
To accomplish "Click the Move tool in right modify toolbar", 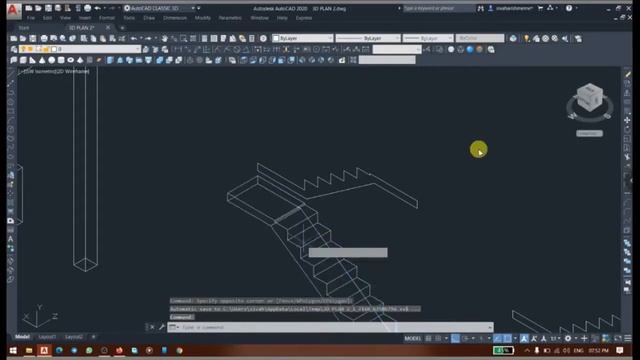I will tap(627, 120).
